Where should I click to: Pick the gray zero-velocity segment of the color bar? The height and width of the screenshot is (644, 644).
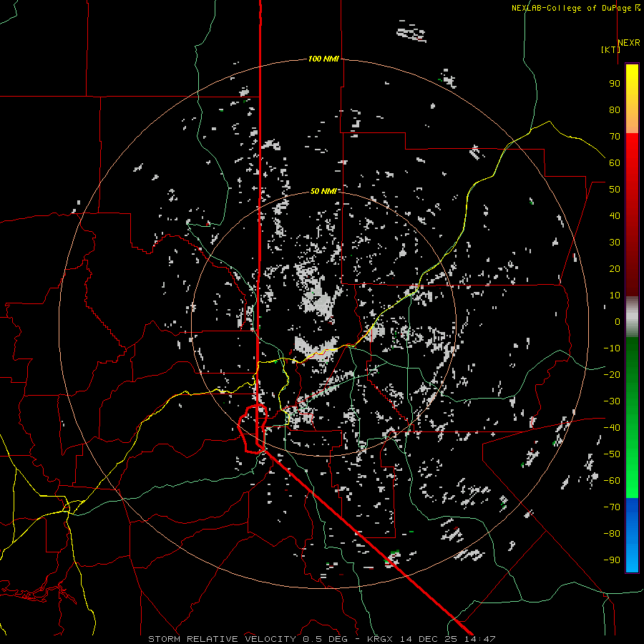point(632,317)
